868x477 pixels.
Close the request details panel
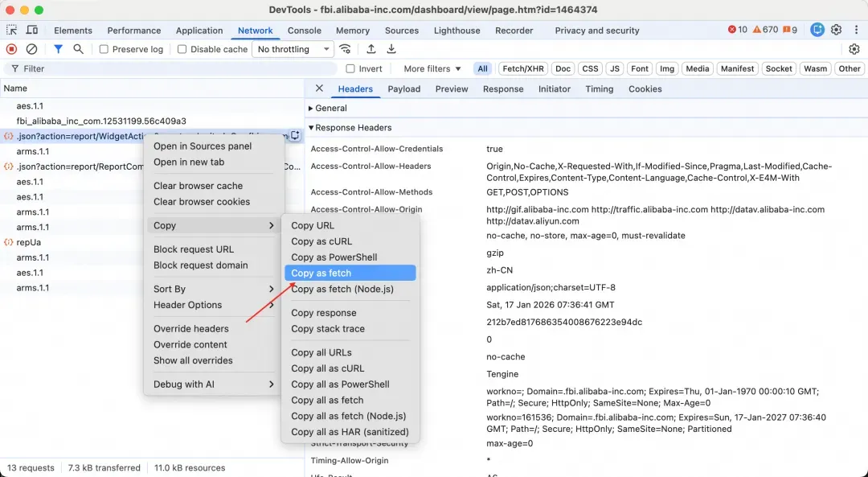coord(319,88)
